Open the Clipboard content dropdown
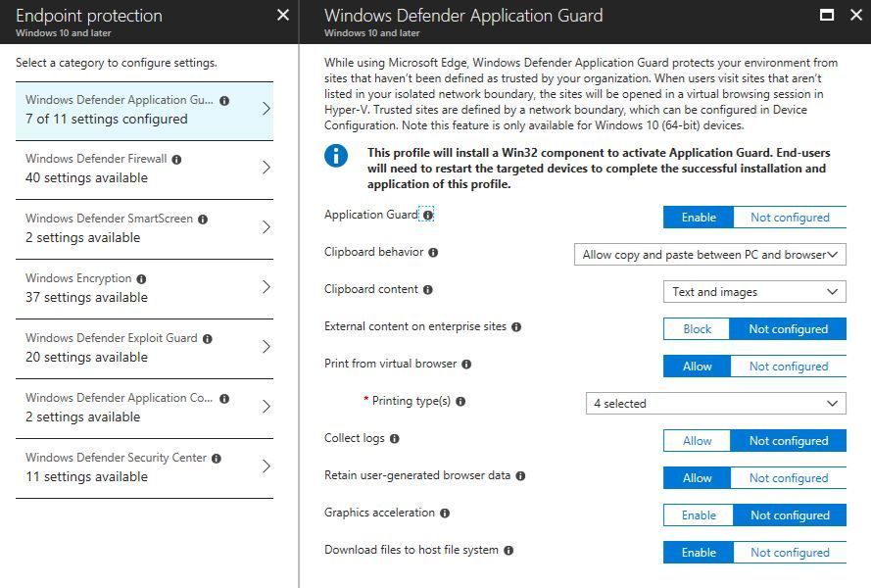Screen dimensions: 871x588 pos(754,292)
